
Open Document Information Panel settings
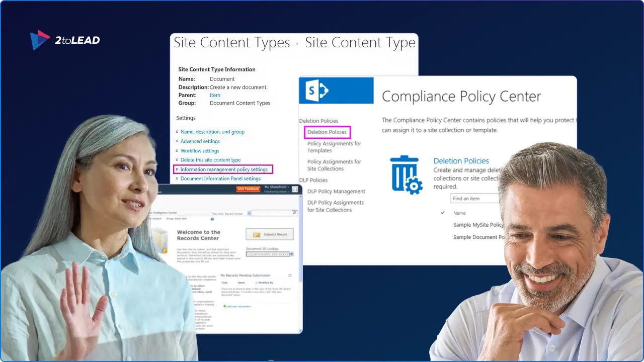coord(220,178)
